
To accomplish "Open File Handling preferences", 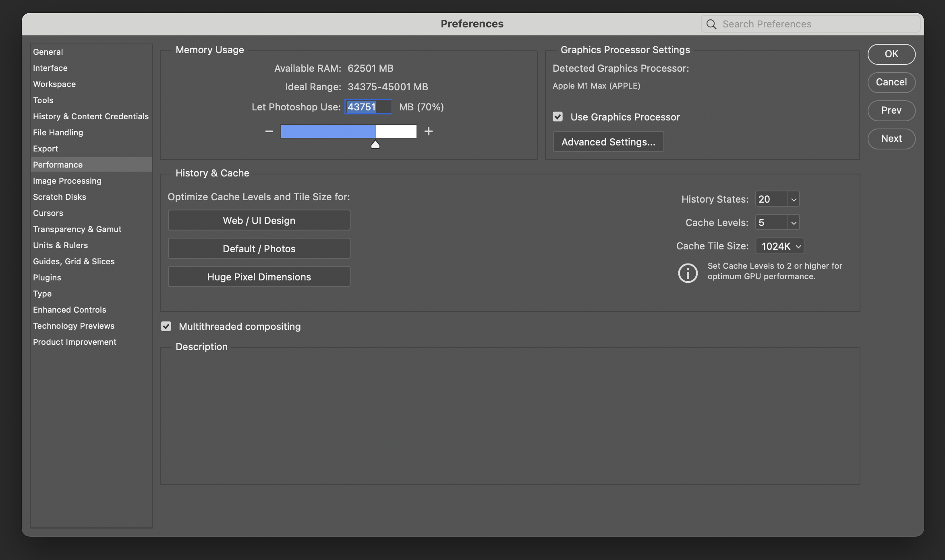I will 91,133.
